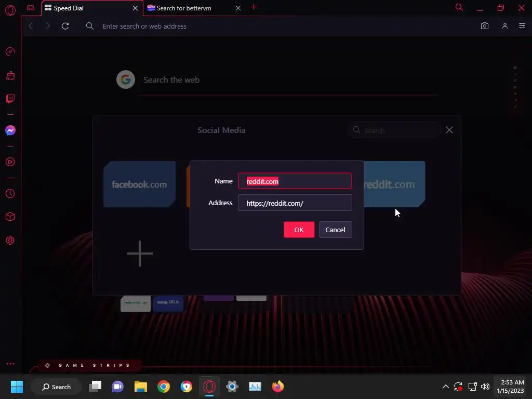Add a new site with plus tile
The height and width of the screenshot is (399, 532).
click(x=139, y=254)
